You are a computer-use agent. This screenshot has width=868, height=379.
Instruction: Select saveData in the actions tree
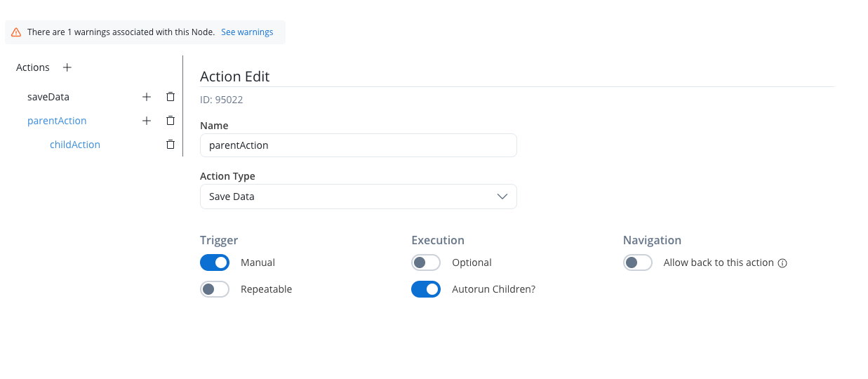coord(48,97)
